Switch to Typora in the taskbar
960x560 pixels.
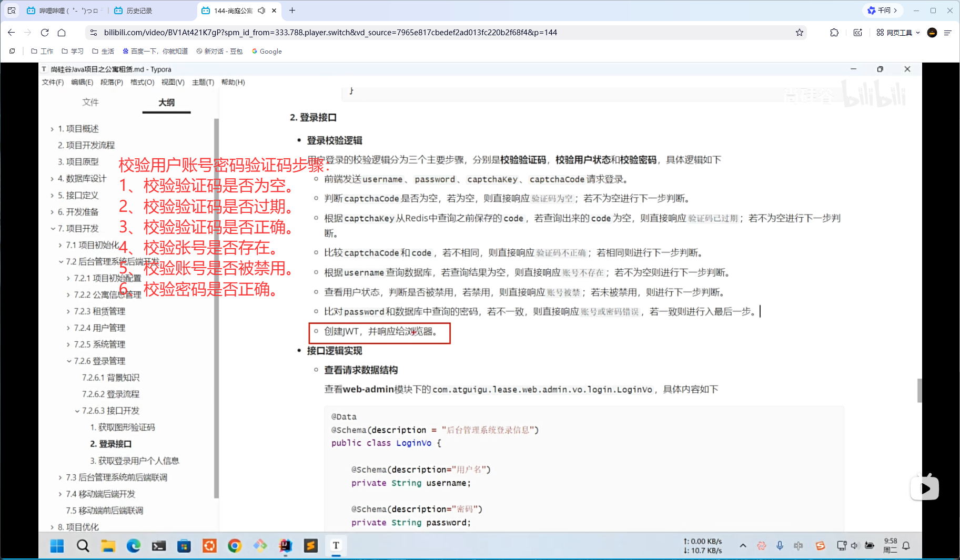pos(336,546)
